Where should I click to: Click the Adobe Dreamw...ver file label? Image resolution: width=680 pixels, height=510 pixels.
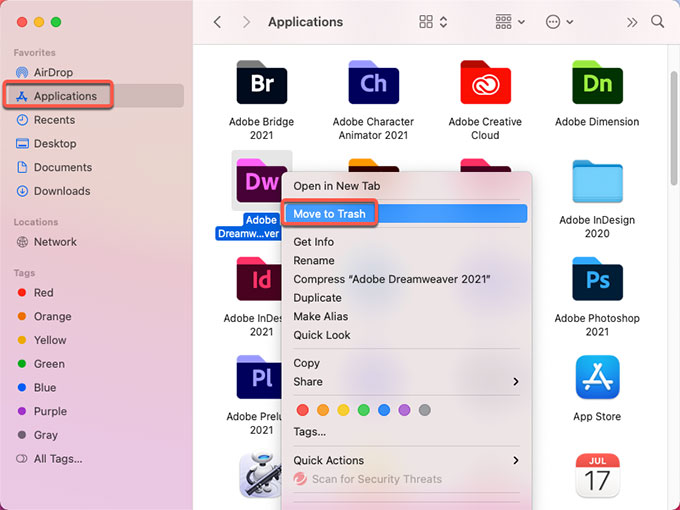[x=248, y=226]
